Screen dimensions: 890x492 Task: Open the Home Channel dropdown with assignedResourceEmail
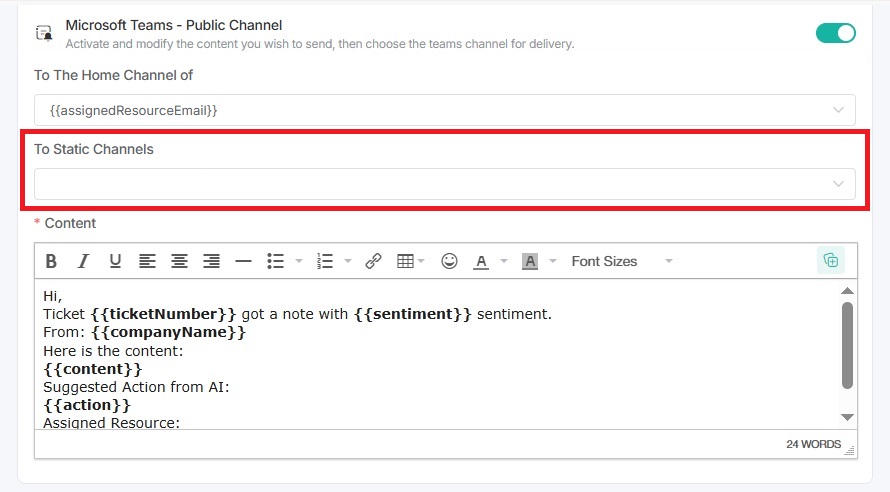pyautogui.click(x=444, y=110)
